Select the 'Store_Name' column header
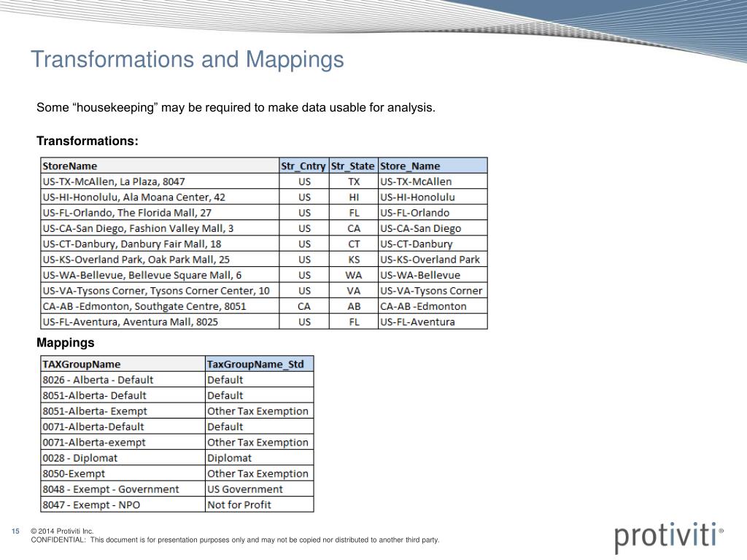 click(x=433, y=166)
